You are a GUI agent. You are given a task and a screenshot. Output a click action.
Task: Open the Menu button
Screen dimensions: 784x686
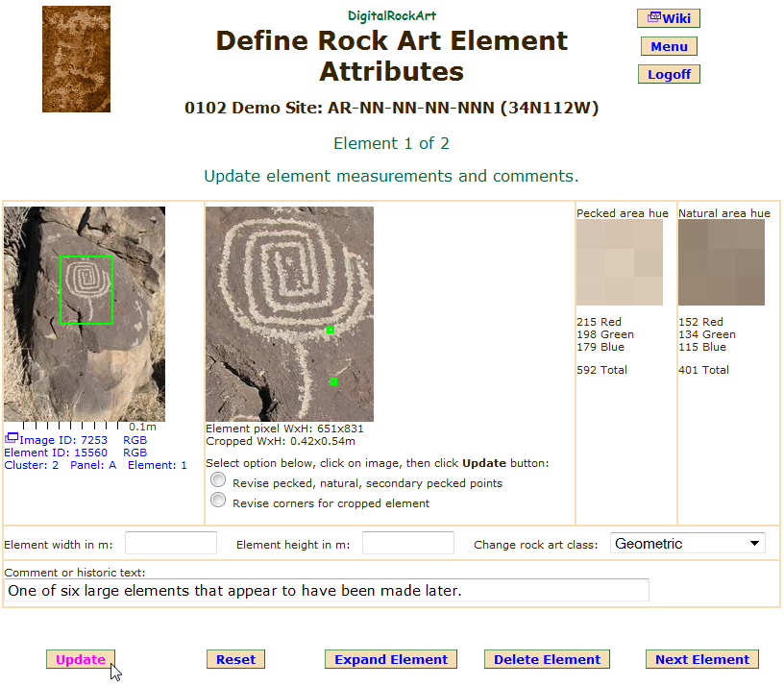click(x=669, y=46)
